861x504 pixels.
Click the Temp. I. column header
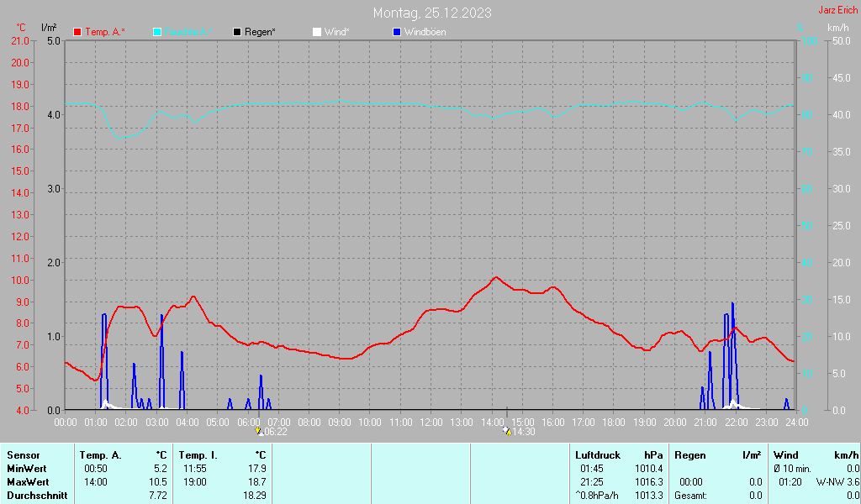198,454
